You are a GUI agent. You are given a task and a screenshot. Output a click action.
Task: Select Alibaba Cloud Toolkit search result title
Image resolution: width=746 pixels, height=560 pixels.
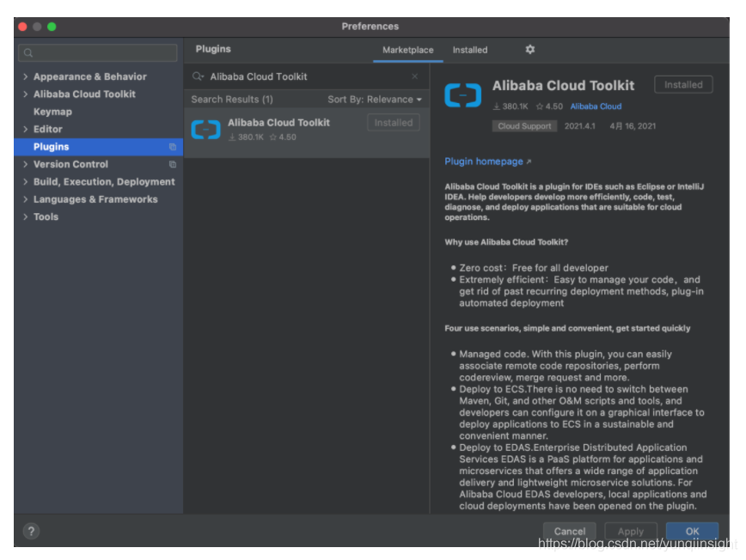[278, 123]
